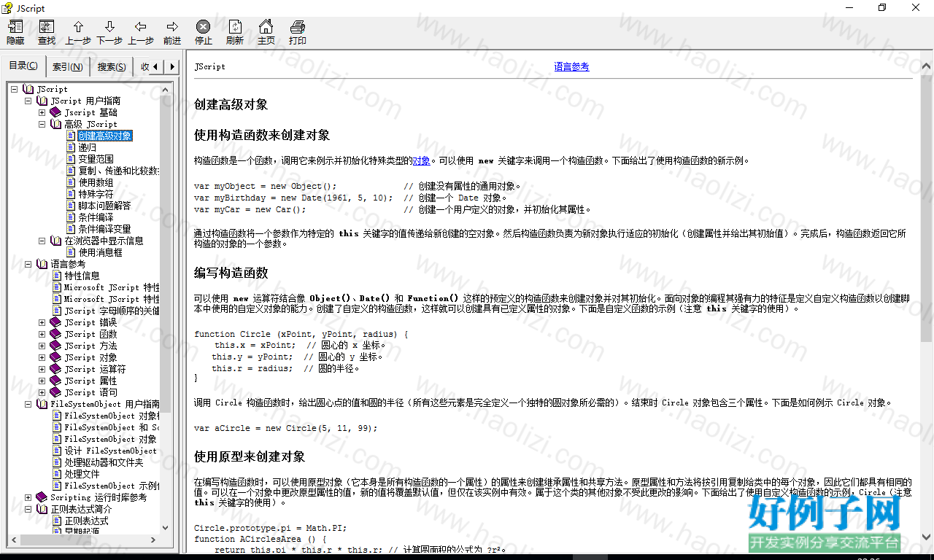Select the JScript 字母顺序的关键字 topic

coord(112,311)
